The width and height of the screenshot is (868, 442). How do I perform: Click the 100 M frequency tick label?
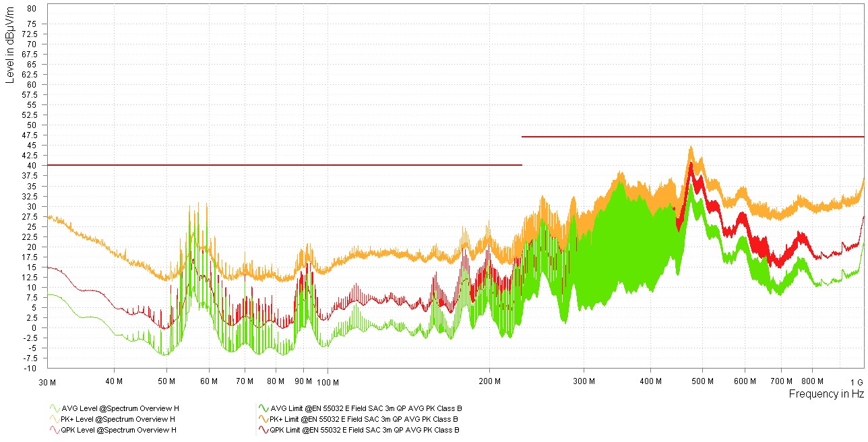328,381
